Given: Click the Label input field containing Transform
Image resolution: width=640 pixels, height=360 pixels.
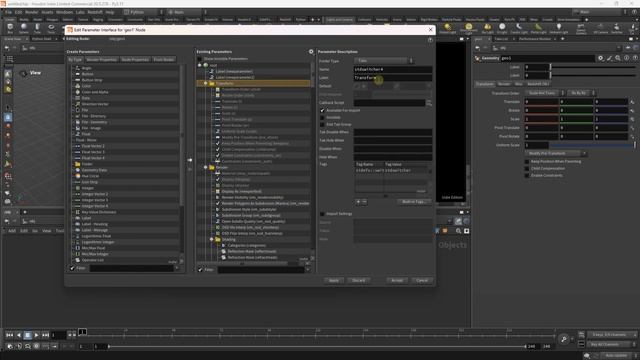Looking at the screenshot, I should (393, 78).
